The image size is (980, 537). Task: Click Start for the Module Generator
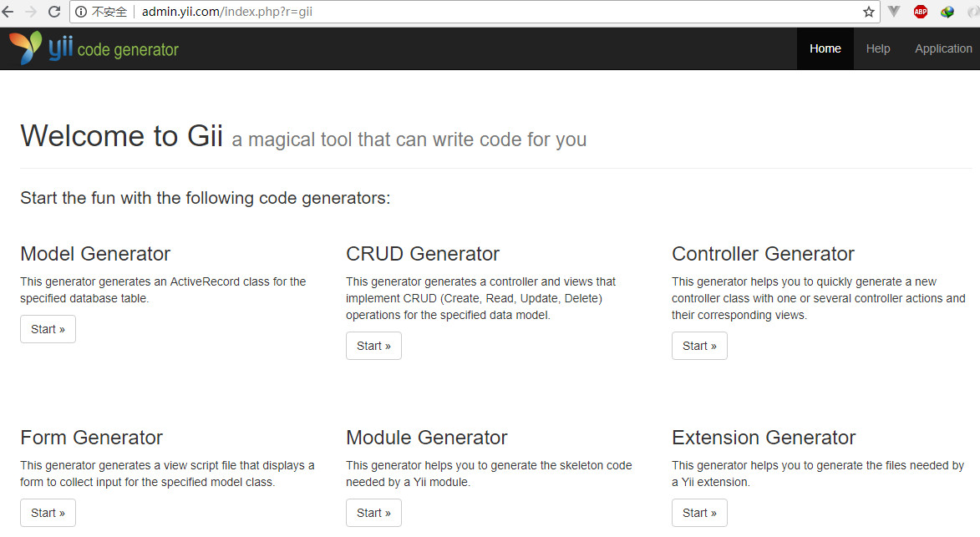[373, 513]
